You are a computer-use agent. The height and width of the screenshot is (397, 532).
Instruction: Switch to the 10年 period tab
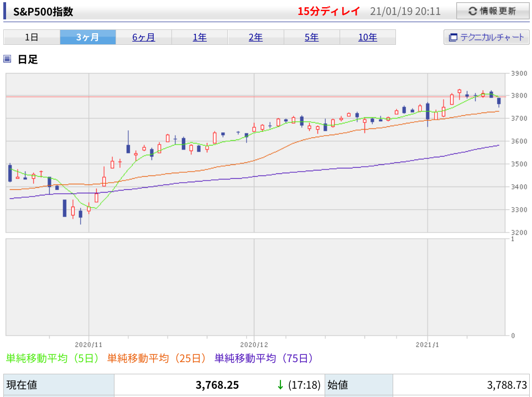(x=367, y=37)
